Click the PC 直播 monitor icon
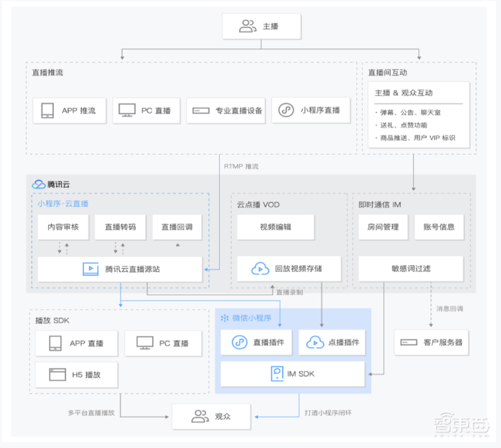Image resolution: width=501 pixels, height=448 pixels. (x=127, y=111)
